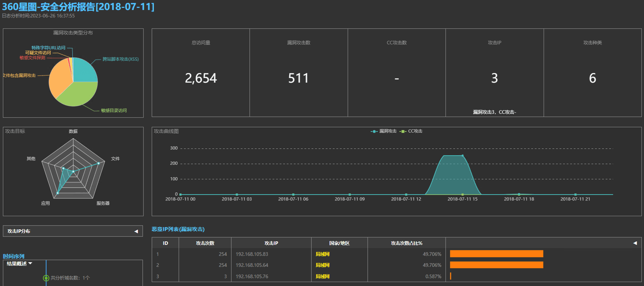
Task: Click the 0.587% percentage cell
Action: (433, 276)
